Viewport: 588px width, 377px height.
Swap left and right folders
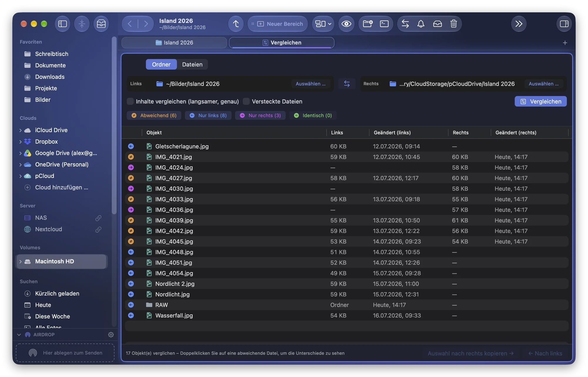pyautogui.click(x=347, y=84)
